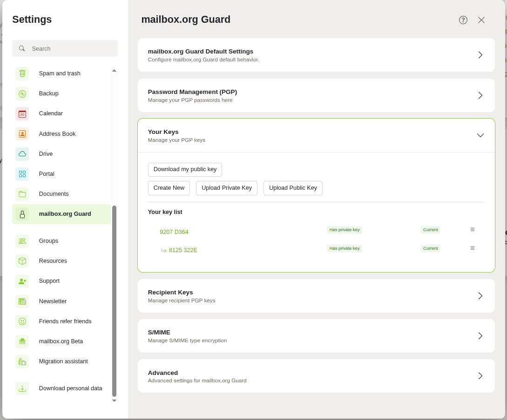Close the Settings dialog

click(x=481, y=20)
